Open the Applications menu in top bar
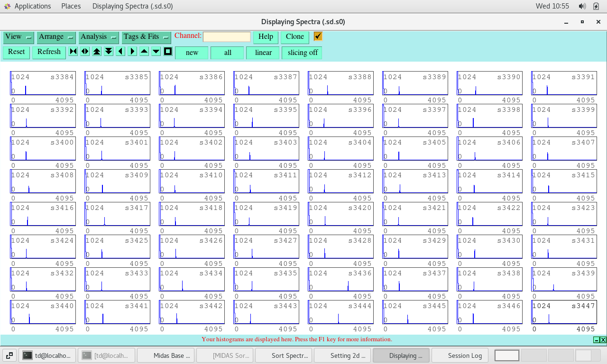This screenshot has height=364, width=607. (x=32, y=6)
